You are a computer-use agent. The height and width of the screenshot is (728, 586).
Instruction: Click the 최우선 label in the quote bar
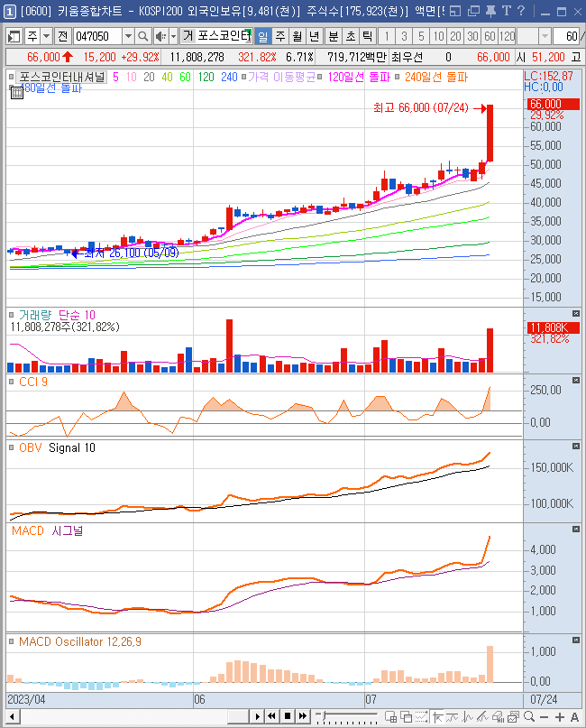[407, 57]
